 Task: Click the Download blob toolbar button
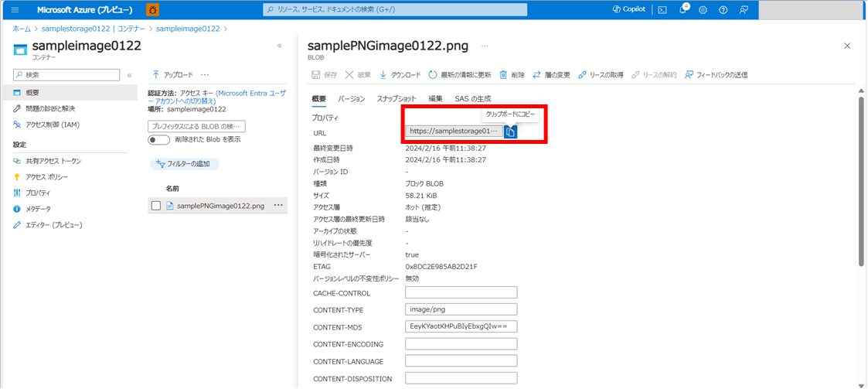pyautogui.click(x=400, y=75)
